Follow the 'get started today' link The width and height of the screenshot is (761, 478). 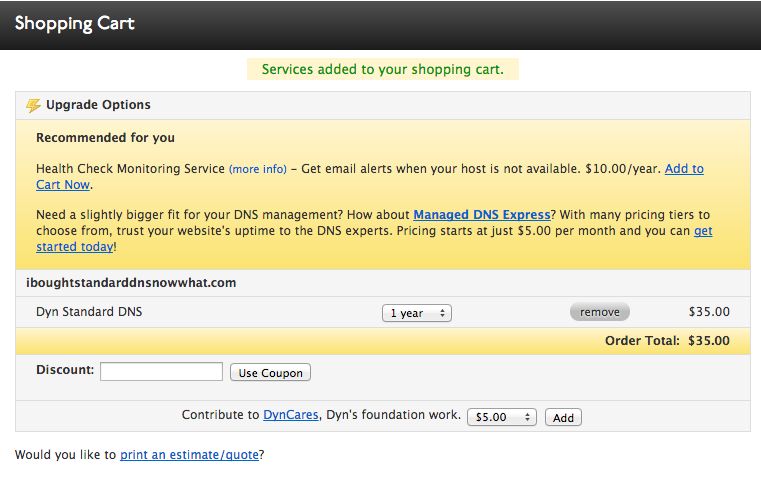703,231
